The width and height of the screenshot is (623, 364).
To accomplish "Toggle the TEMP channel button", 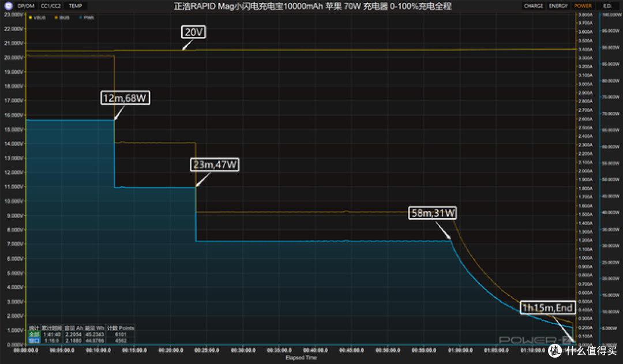I will (75, 6).
